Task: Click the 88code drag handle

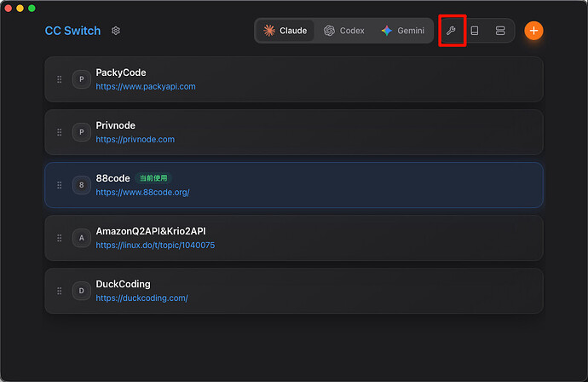Action: tap(60, 185)
